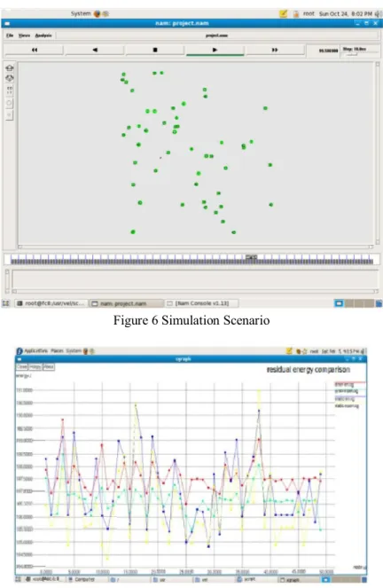Click the second icon in nam left toolbar
Image resolution: width=383 pixels, height=588 pixels.
[10, 78]
